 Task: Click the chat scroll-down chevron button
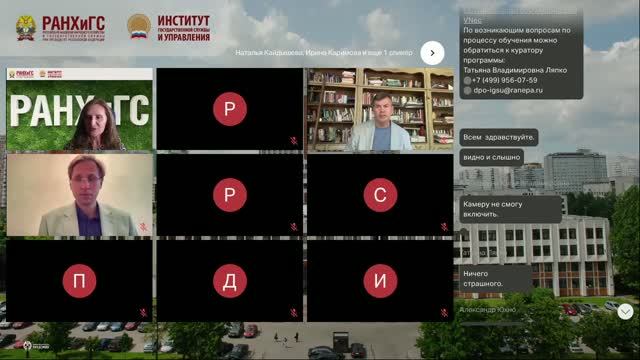pos(625,312)
